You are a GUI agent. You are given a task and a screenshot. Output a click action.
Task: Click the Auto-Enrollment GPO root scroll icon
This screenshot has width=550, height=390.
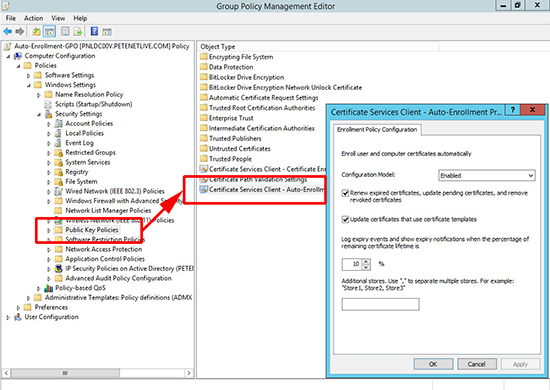coord(7,46)
